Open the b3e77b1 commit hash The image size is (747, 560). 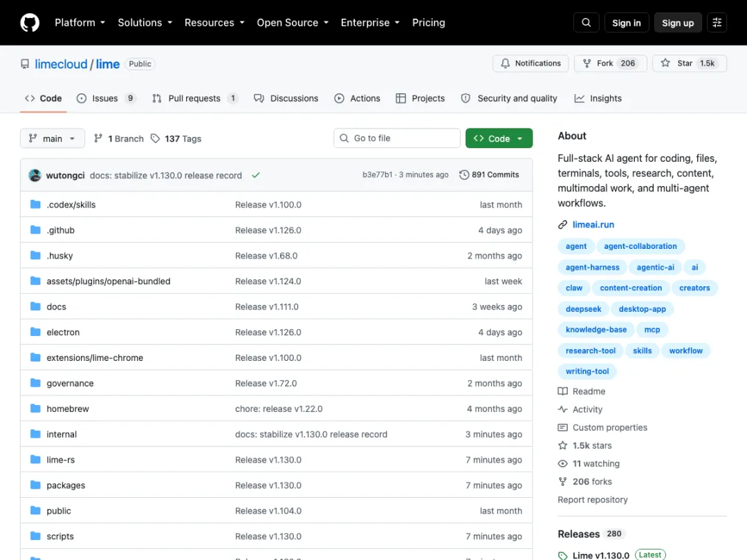[x=378, y=175]
